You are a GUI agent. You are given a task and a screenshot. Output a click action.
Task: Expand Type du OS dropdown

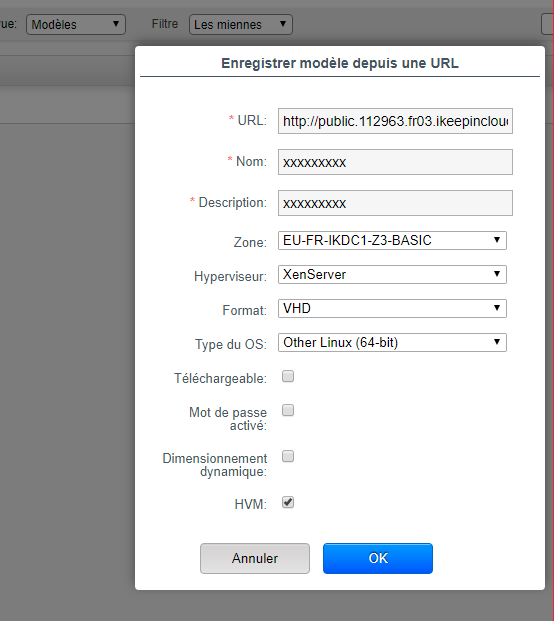tap(392, 343)
